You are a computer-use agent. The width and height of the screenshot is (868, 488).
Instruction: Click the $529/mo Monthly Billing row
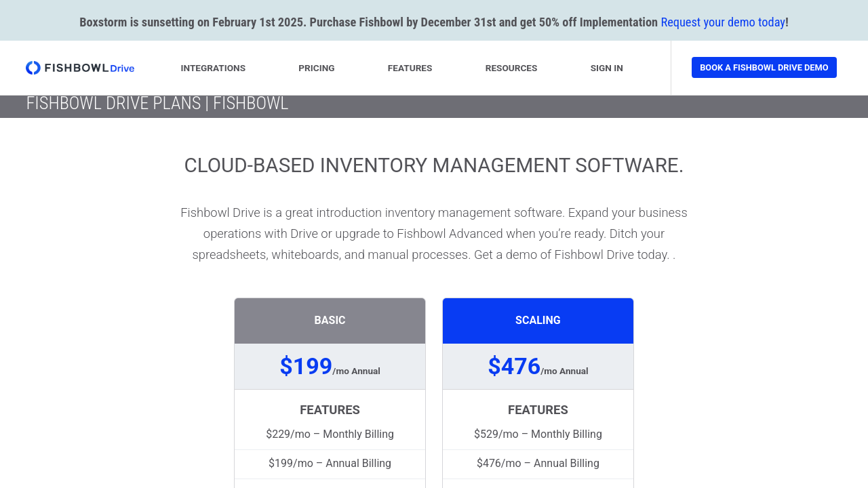pos(538,434)
